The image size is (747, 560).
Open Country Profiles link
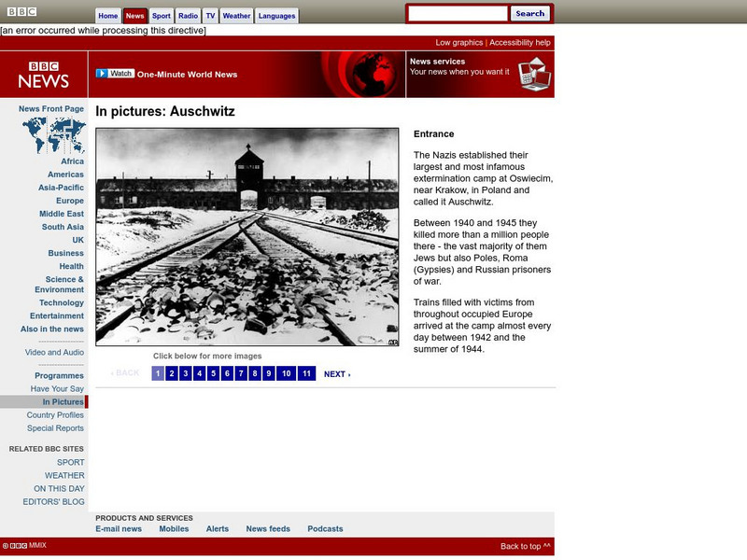(55, 414)
